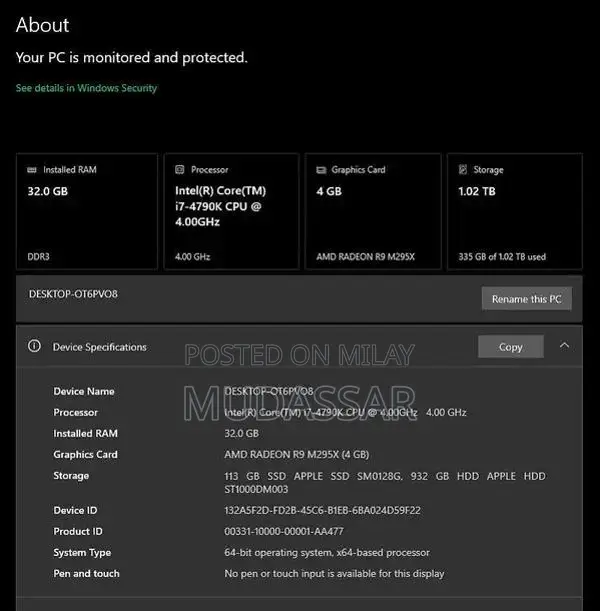Click the Device ID row label
Image resolution: width=600 pixels, height=611 pixels.
(x=75, y=510)
